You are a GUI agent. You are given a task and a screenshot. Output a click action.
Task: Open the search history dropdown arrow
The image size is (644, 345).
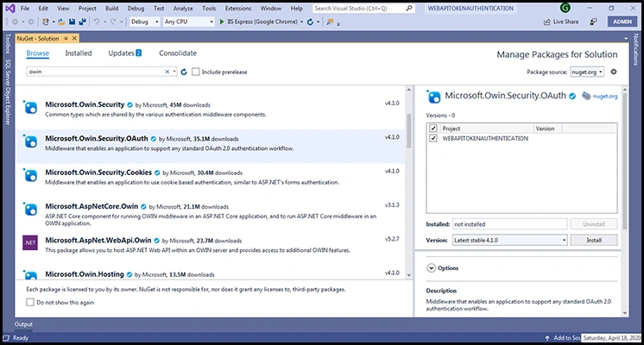tap(174, 72)
